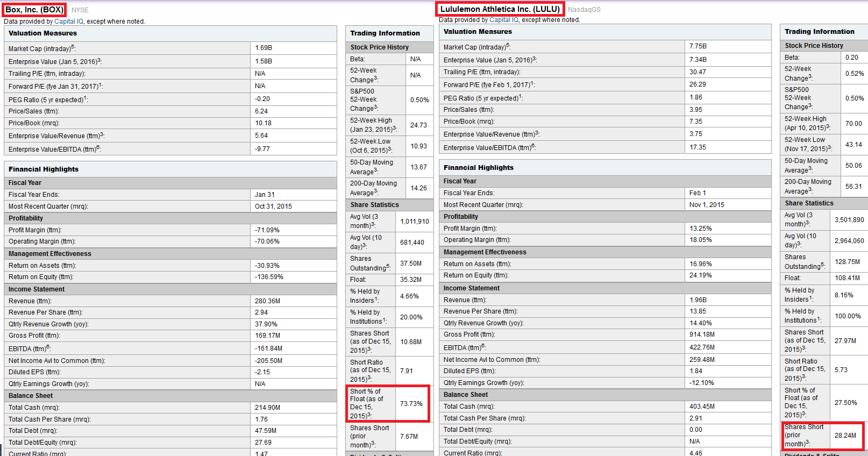Select the 'NasdaqGS' exchange label
The image size is (868, 456).
pyautogui.click(x=584, y=10)
